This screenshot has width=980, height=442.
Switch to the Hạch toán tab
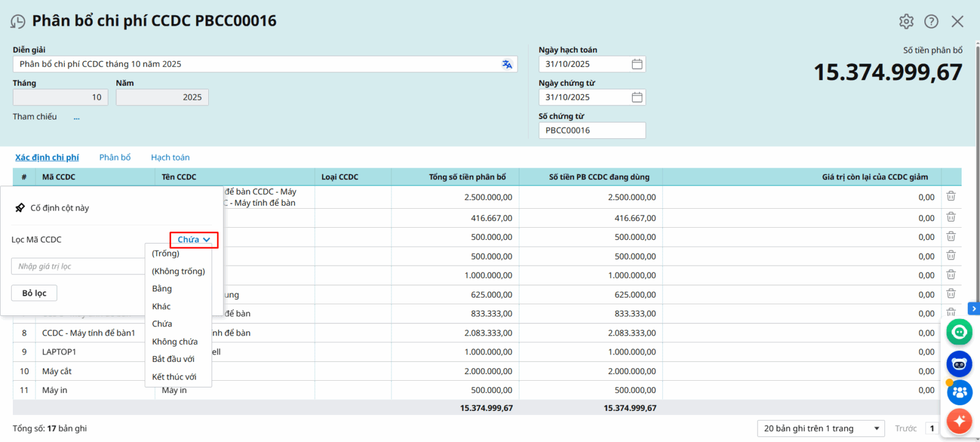click(170, 157)
